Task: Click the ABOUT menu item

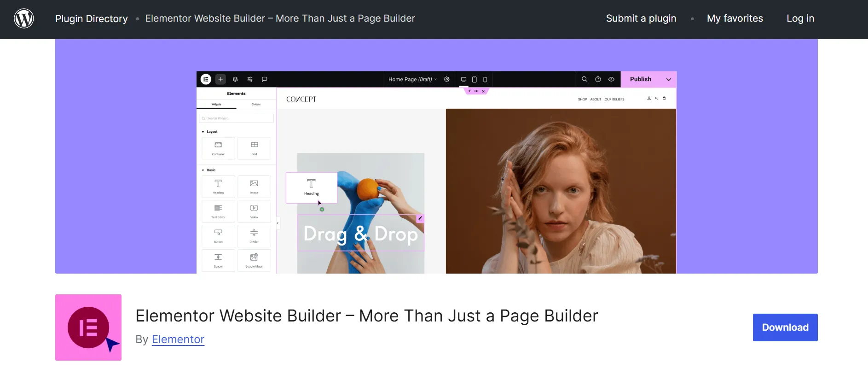Action: pos(596,99)
